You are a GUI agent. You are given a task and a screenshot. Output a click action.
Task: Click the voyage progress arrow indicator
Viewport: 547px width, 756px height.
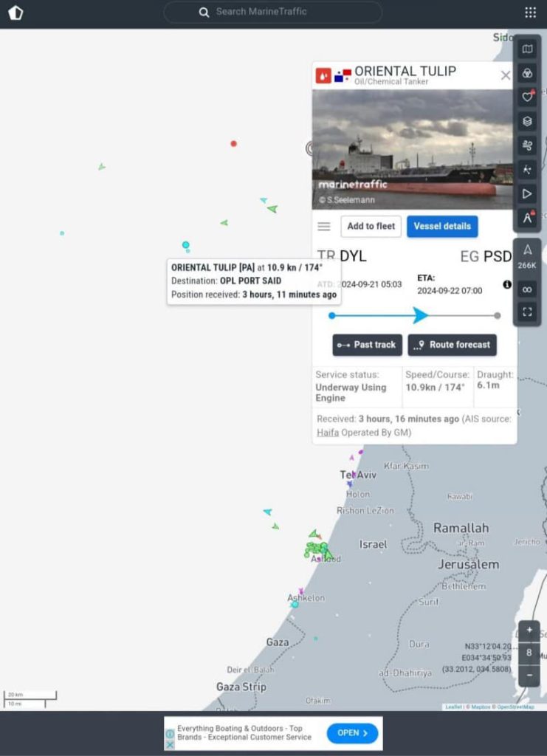point(420,315)
